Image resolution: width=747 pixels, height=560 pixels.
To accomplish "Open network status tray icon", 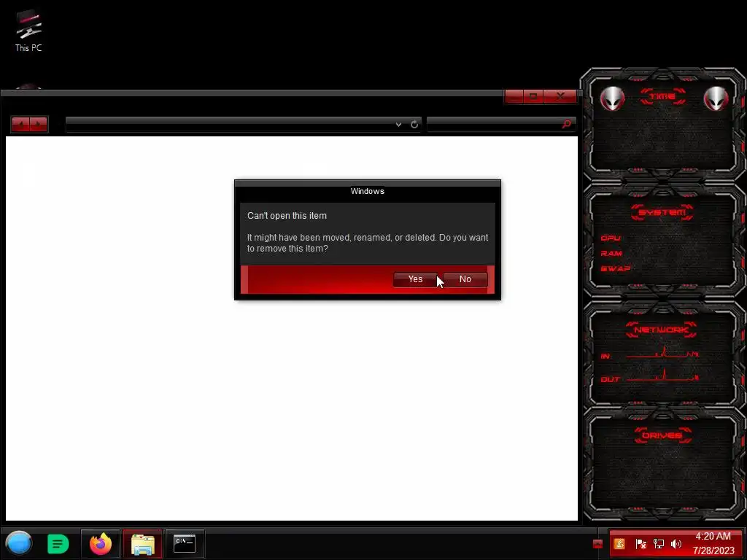I will 659,544.
